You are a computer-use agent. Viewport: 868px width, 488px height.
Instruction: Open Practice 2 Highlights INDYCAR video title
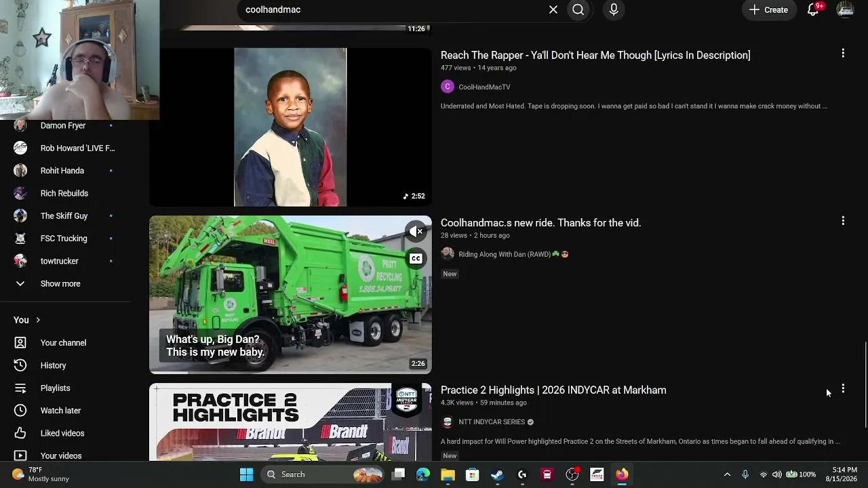tap(553, 390)
